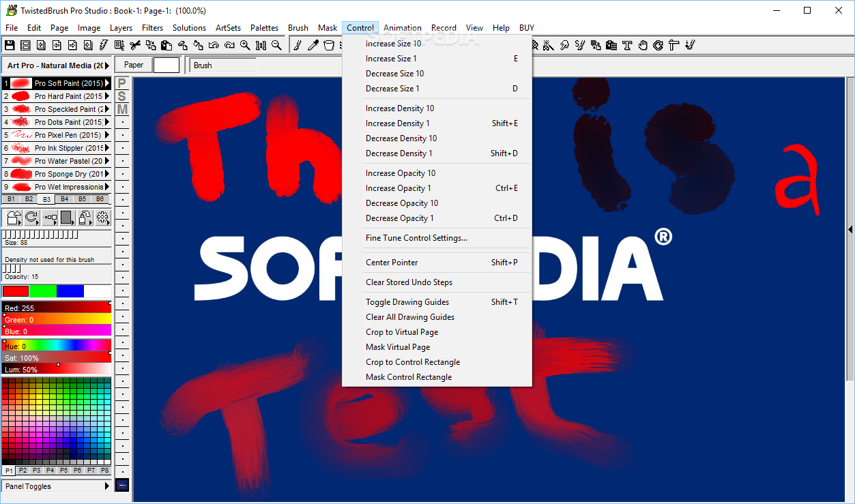Click the copy-to-clipboard icon right of scissors
855x504 pixels.
151,45
